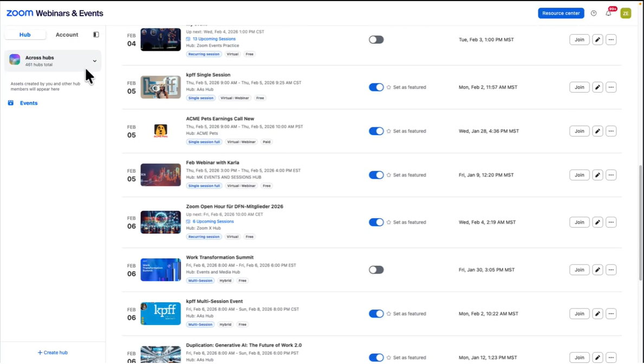Toggle off Zoom Open Hour event switch
This screenshot has width=644, height=364.
[376, 222]
